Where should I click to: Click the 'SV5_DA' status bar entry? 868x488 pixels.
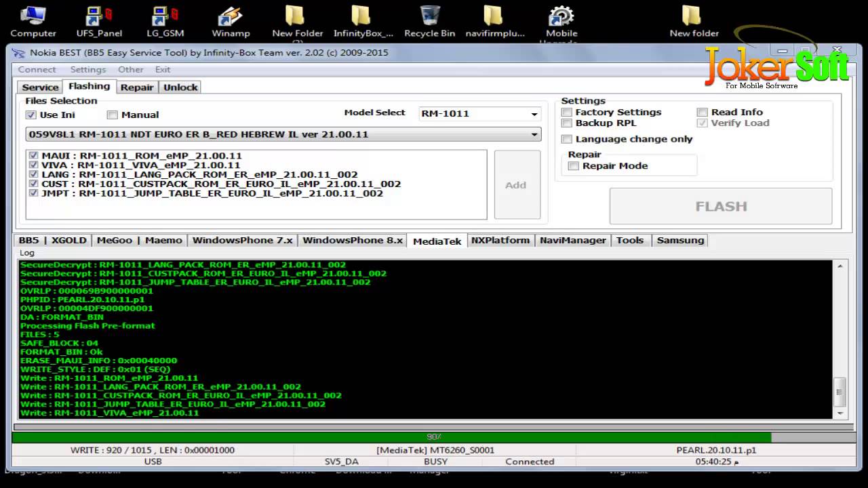click(341, 462)
